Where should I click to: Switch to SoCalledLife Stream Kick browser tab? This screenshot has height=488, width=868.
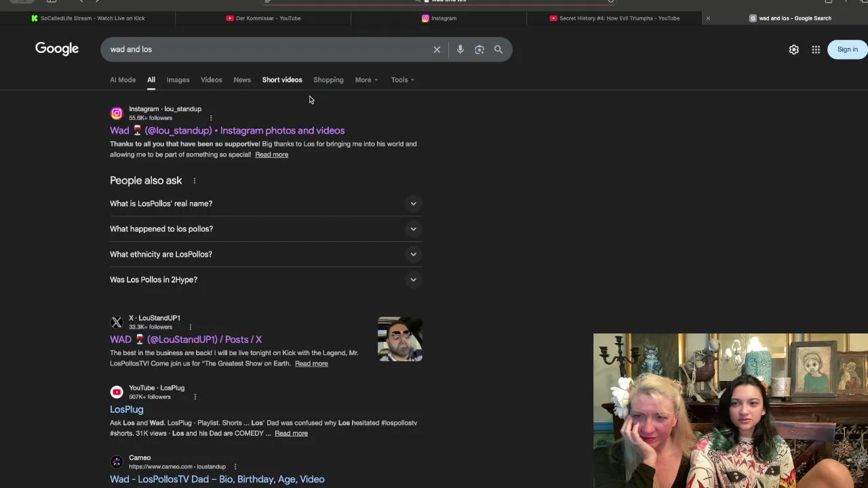[88, 18]
